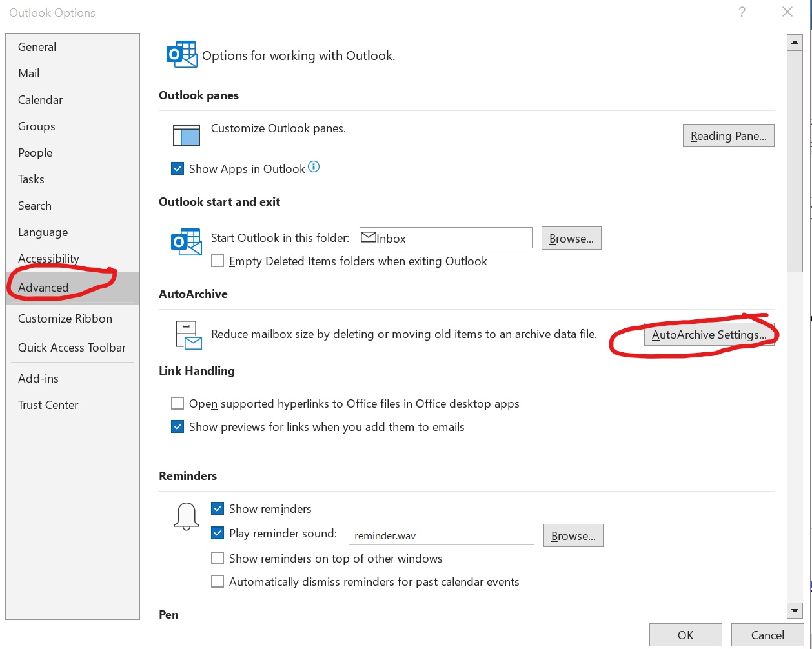This screenshot has width=812, height=649.
Task: Click the Reading Pane button
Action: coord(728,136)
